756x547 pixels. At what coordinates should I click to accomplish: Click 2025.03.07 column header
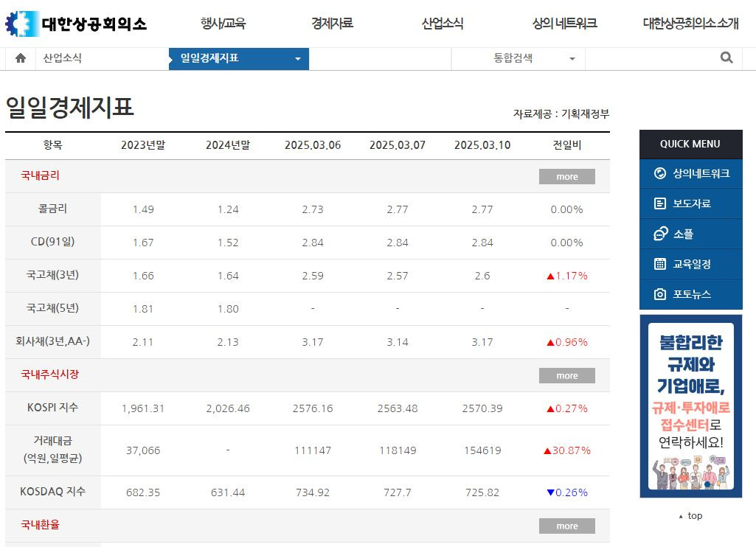click(398, 145)
